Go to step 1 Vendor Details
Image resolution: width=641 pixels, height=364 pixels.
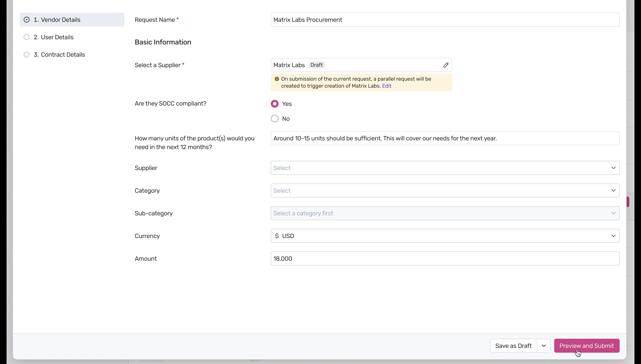[x=72, y=20]
